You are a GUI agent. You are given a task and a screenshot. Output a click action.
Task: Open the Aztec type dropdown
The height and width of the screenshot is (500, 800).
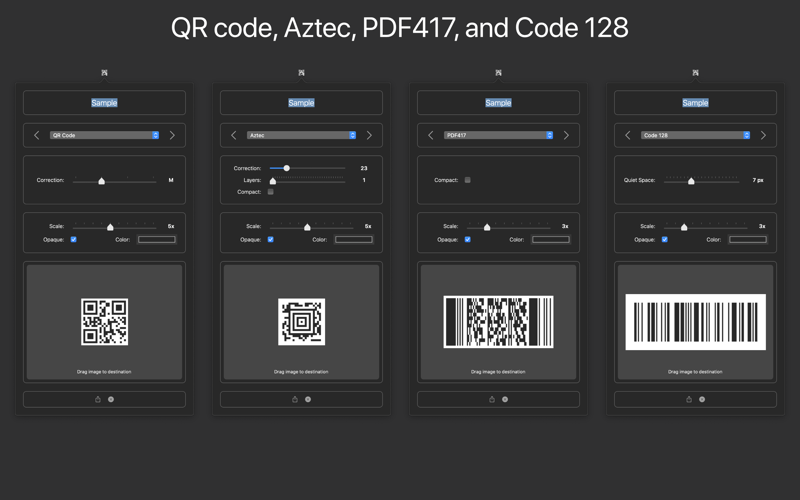click(x=301, y=135)
